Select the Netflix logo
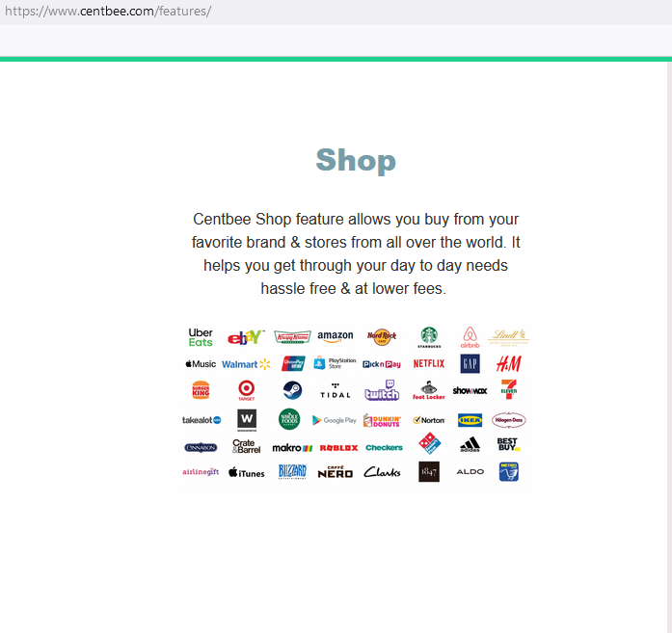672x633 pixels. click(429, 363)
